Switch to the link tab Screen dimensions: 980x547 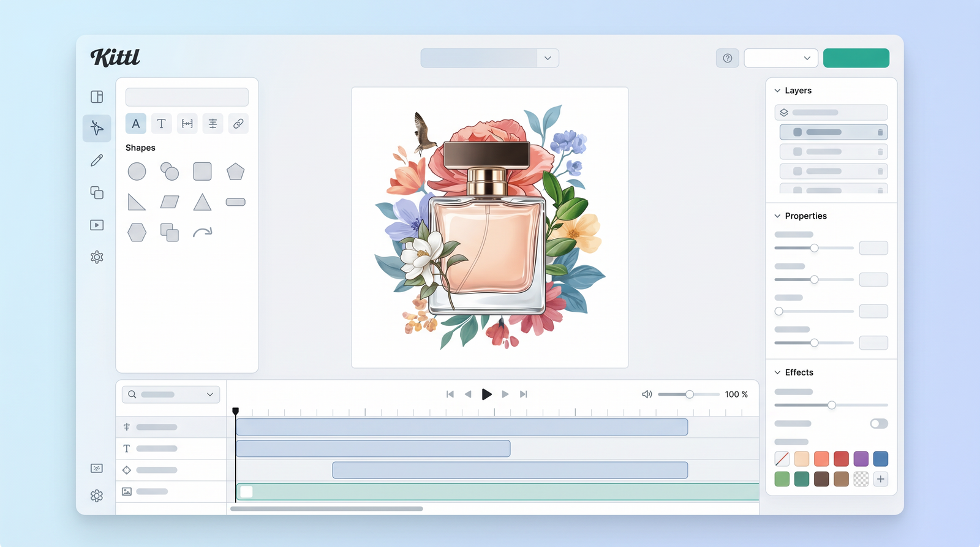coord(238,124)
